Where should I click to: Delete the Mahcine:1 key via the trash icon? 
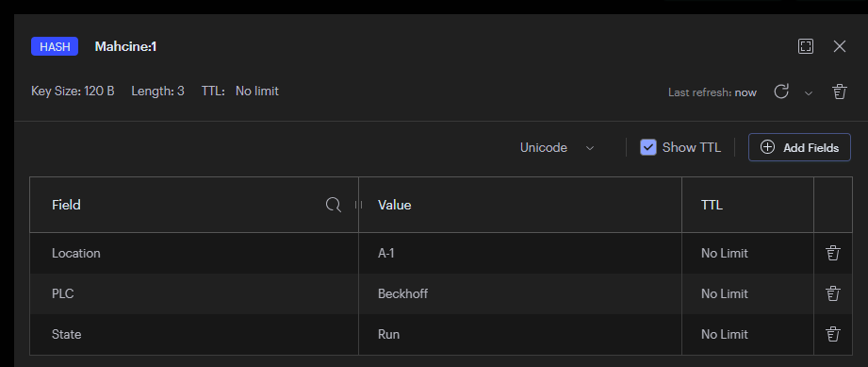point(839,92)
